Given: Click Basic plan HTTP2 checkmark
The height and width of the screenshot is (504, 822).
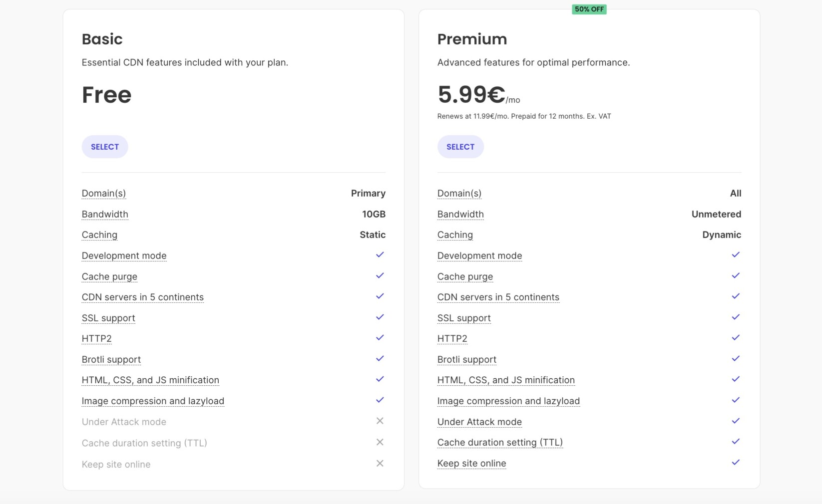Looking at the screenshot, I should click(x=380, y=338).
